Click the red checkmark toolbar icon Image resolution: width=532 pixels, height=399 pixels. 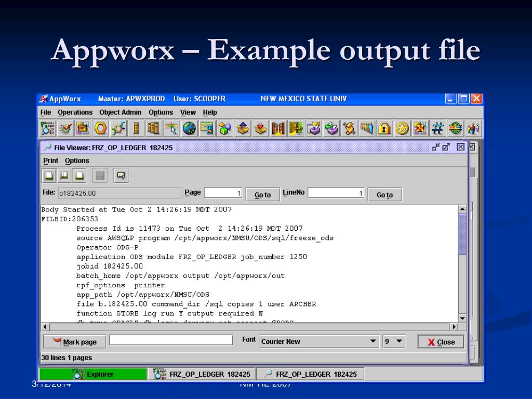coord(65,129)
